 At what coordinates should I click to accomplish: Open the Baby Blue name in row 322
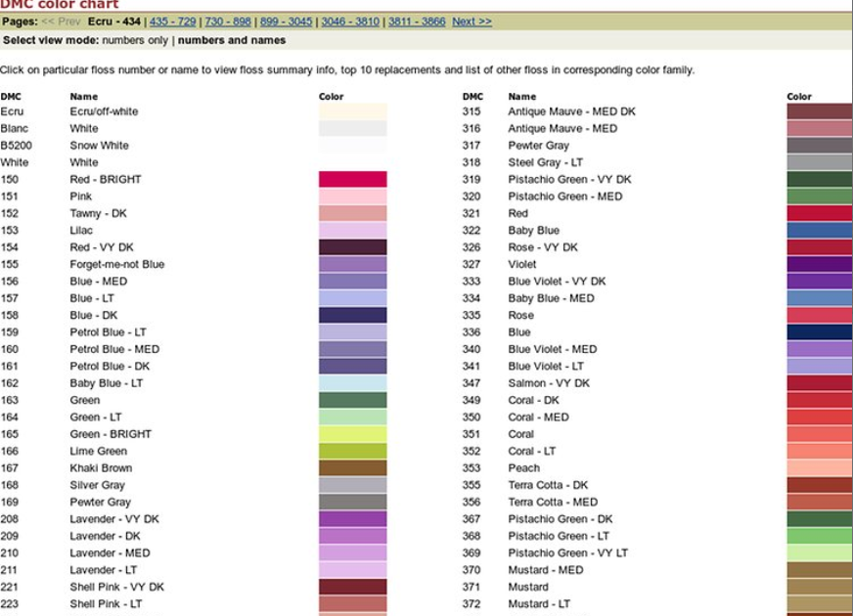point(534,231)
